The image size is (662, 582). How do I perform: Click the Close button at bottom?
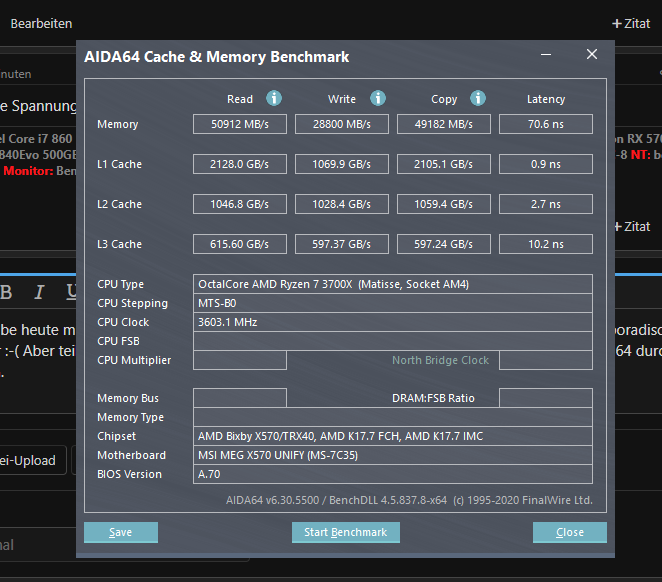point(570,532)
